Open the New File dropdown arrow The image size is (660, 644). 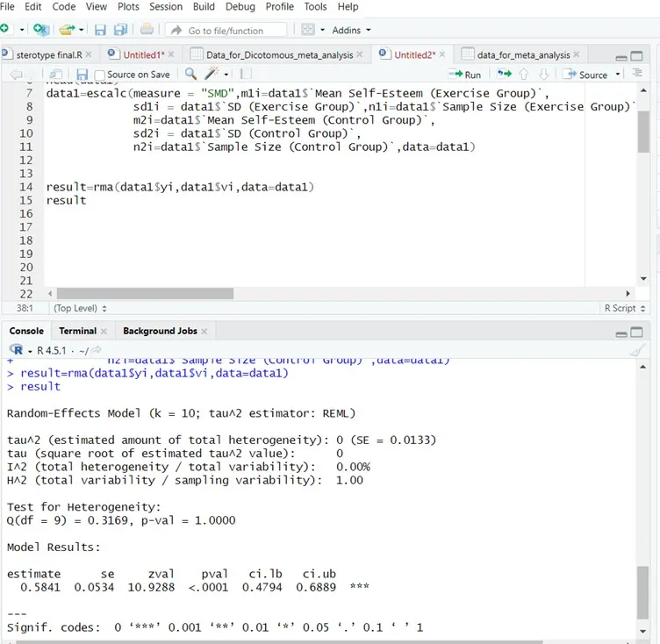[21, 30]
